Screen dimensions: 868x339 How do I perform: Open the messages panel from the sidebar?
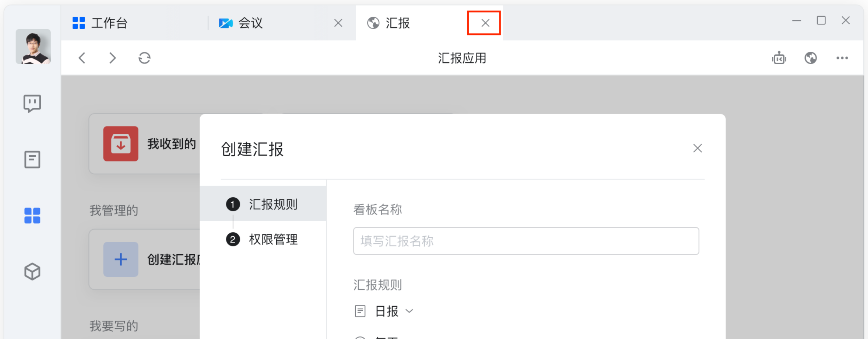click(33, 103)
